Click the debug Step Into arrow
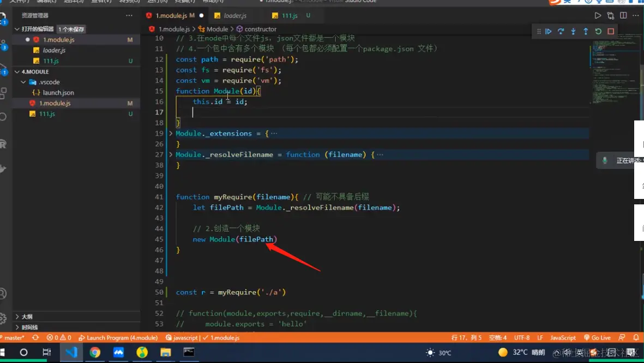 coord(573,31)
